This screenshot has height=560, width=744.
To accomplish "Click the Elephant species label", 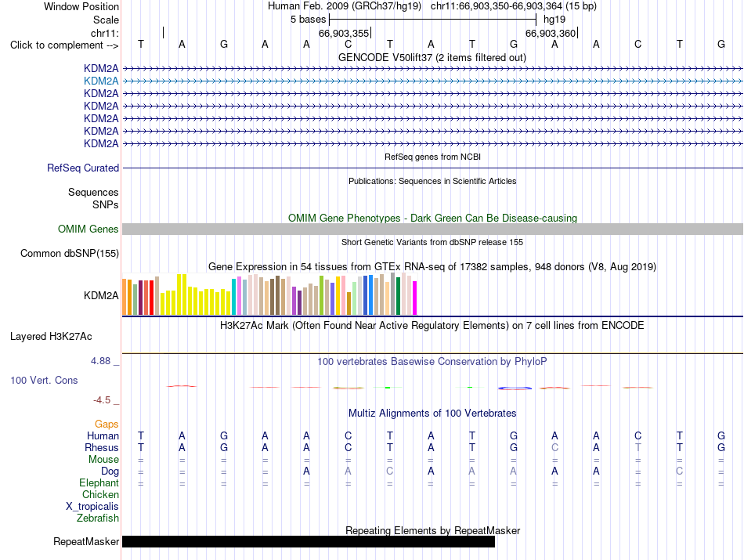I will 99,483.
